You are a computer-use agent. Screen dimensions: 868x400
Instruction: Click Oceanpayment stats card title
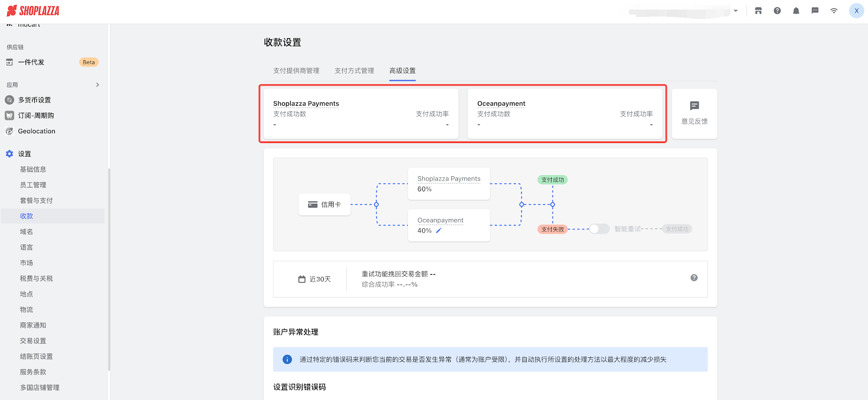(x=501, y=104)
